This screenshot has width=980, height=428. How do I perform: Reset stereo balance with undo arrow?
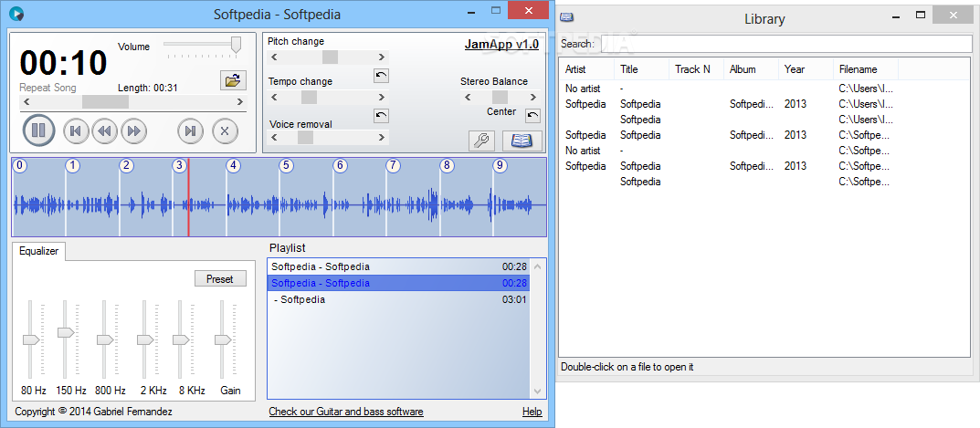coord(532,116)
